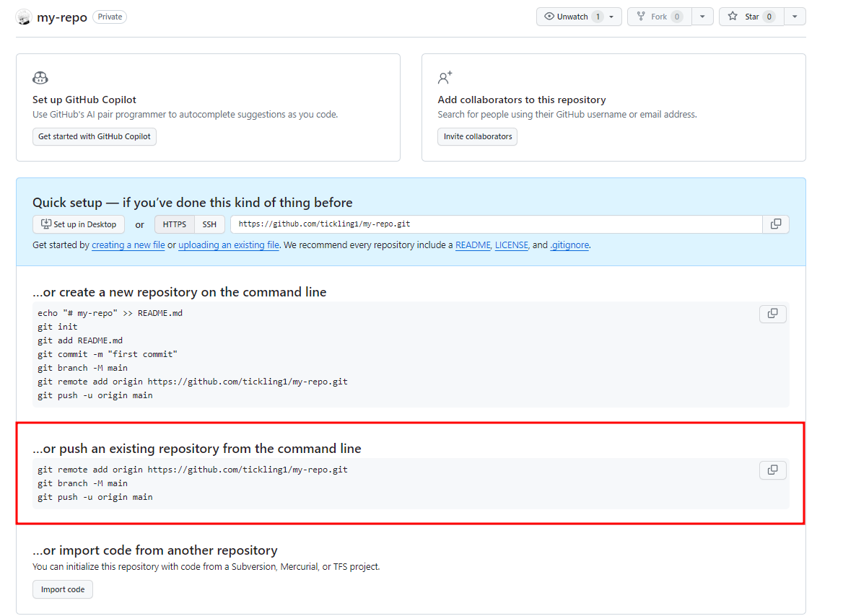The height and width of the screenshot is (616, 843).
Task: Click Invite collaborators button
Action: pos(477,136)
